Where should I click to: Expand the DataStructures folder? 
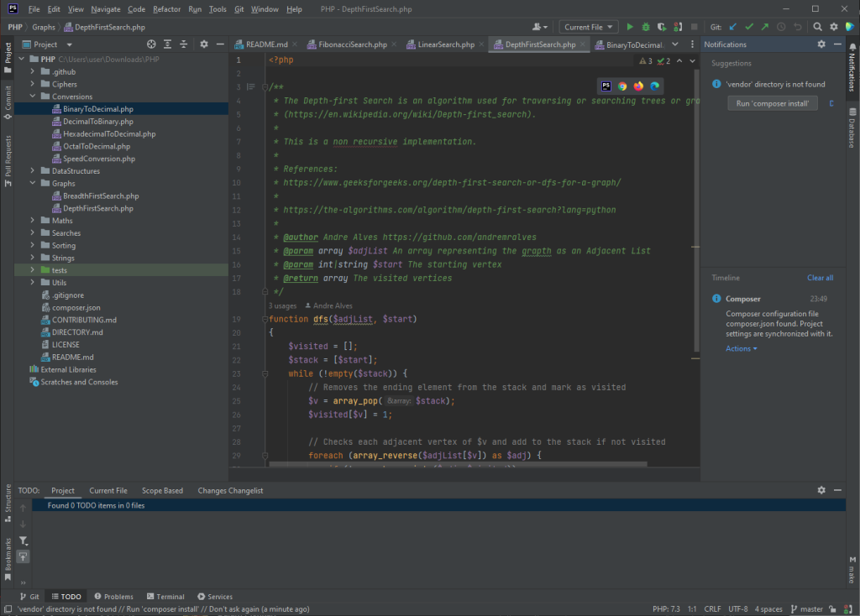(x=33, y=171)
